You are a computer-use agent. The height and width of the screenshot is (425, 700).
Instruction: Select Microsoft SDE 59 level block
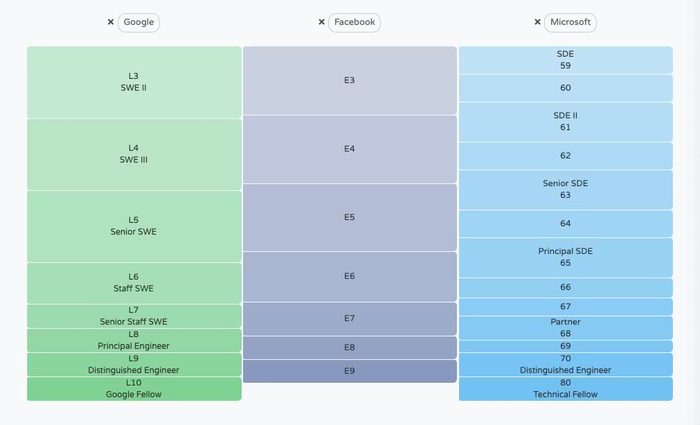(565, 60)
